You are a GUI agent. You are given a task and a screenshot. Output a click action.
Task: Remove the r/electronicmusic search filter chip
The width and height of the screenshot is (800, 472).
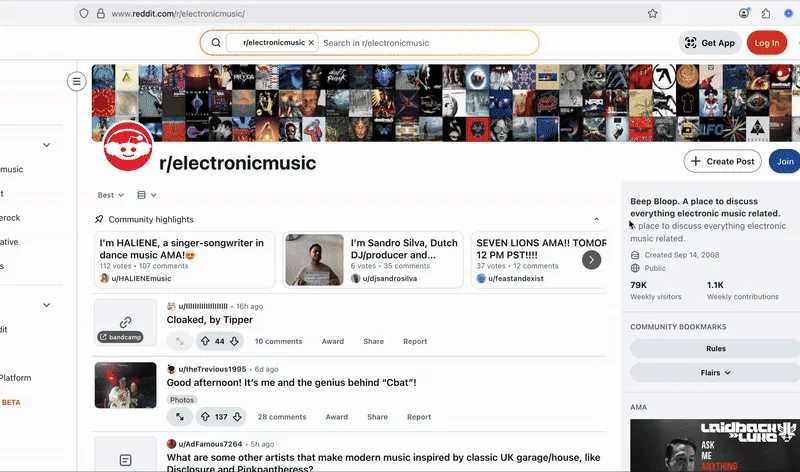tap(311, 43)
